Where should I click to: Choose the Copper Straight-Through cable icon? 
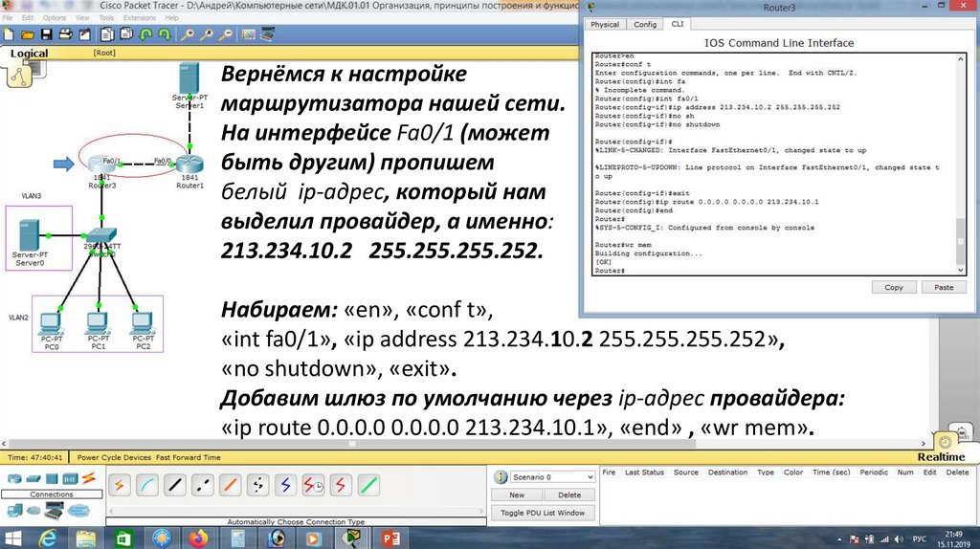point(175,485)
